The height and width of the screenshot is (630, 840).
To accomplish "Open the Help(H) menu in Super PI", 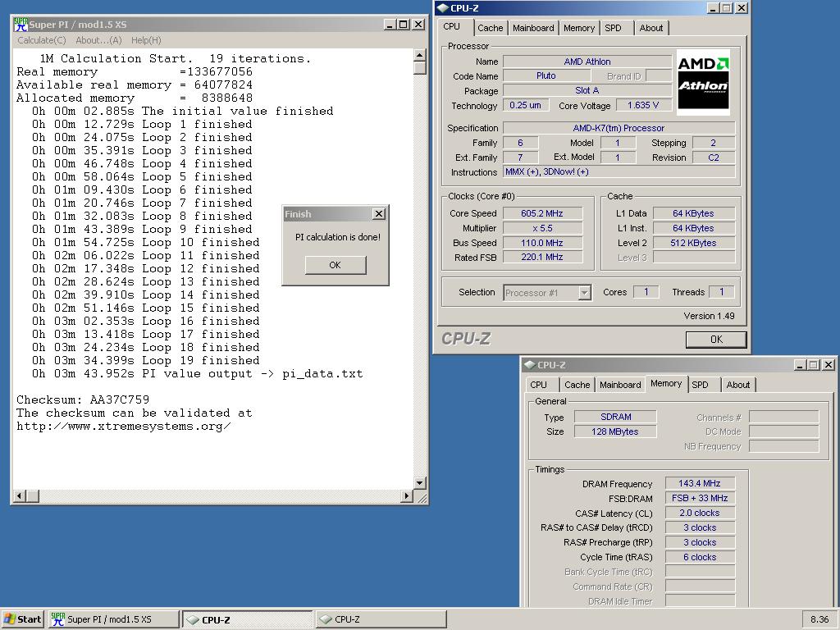I will (x=146, y=40).
